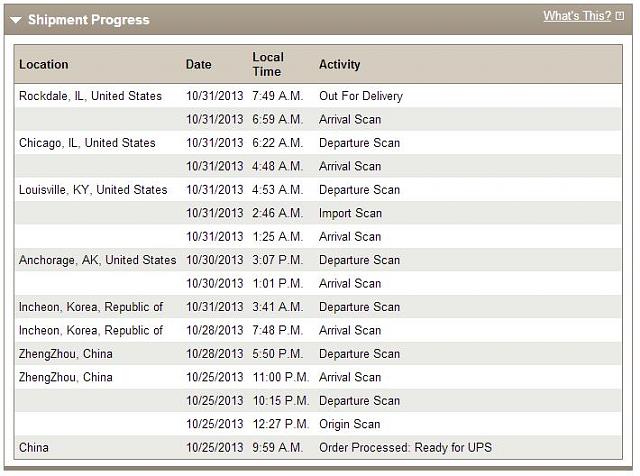Click Order Processed: Ready for UPS entry

[x=405, y=447]
